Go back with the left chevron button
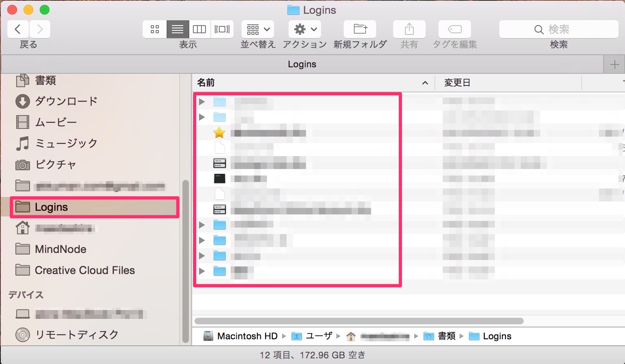625x364 pixels. coord(18,29)
